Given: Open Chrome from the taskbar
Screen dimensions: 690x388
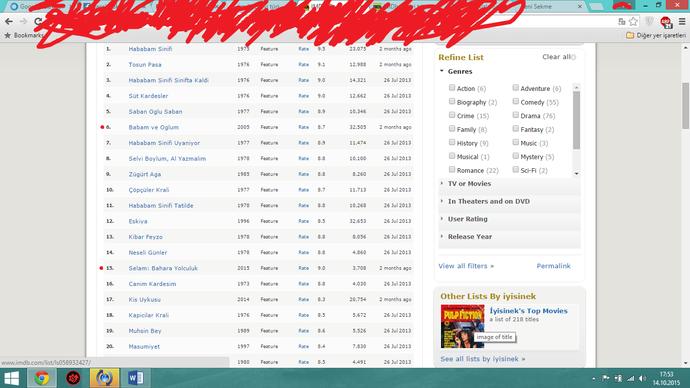Looking at the screenshot, I should coord(42,378).
